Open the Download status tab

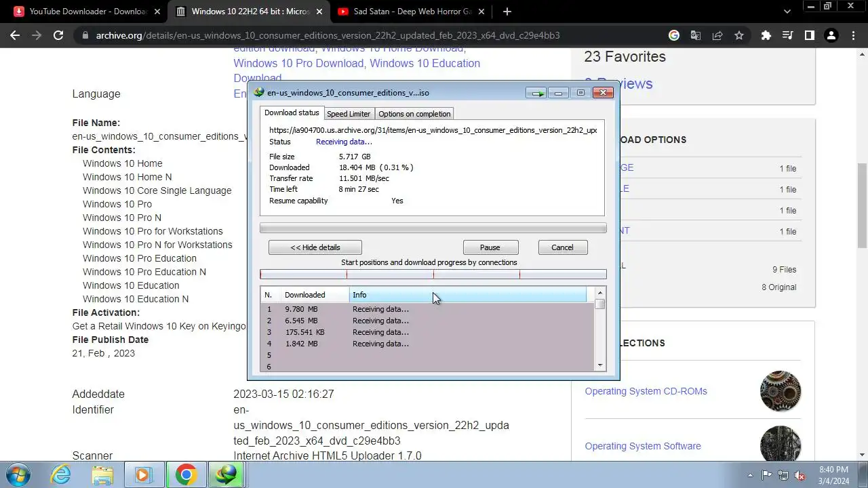pos(292,113)
